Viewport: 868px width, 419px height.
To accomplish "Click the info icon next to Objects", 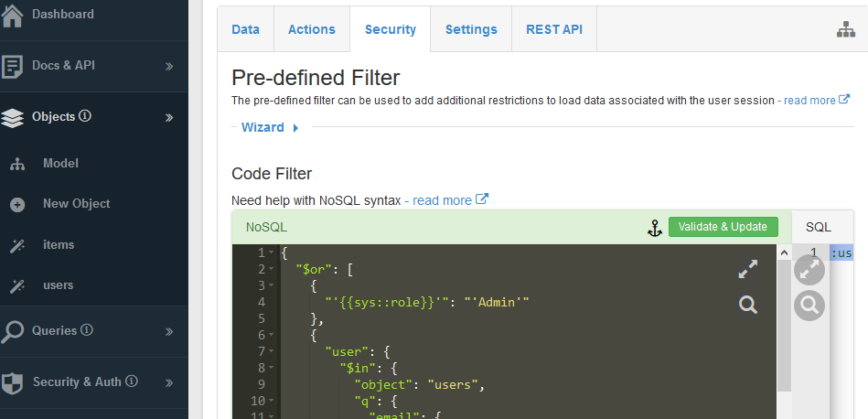I will coord(85,116).
